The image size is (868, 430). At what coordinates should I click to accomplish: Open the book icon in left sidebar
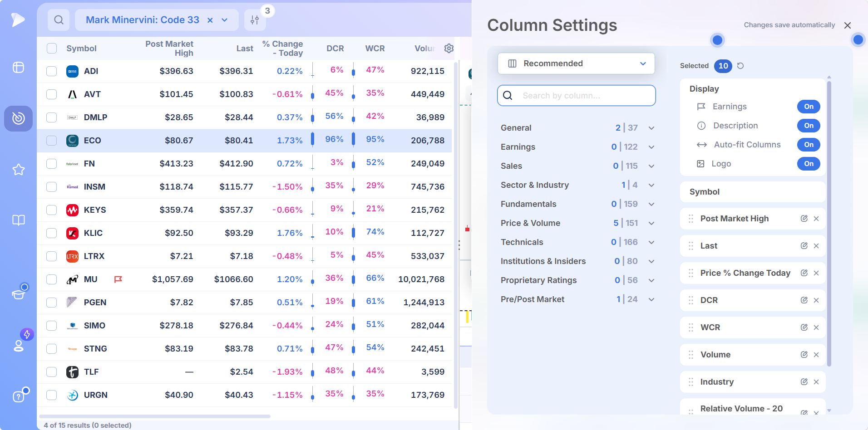point(19,220)
